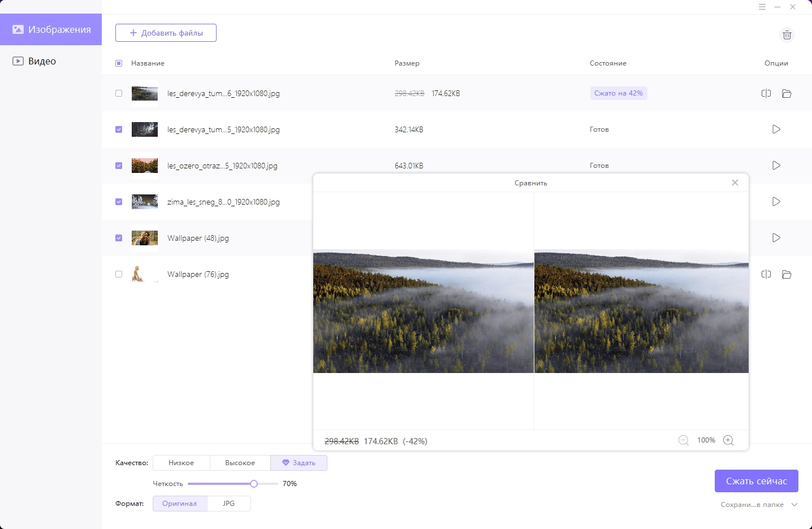Choose JPG format option

(228, 504)
